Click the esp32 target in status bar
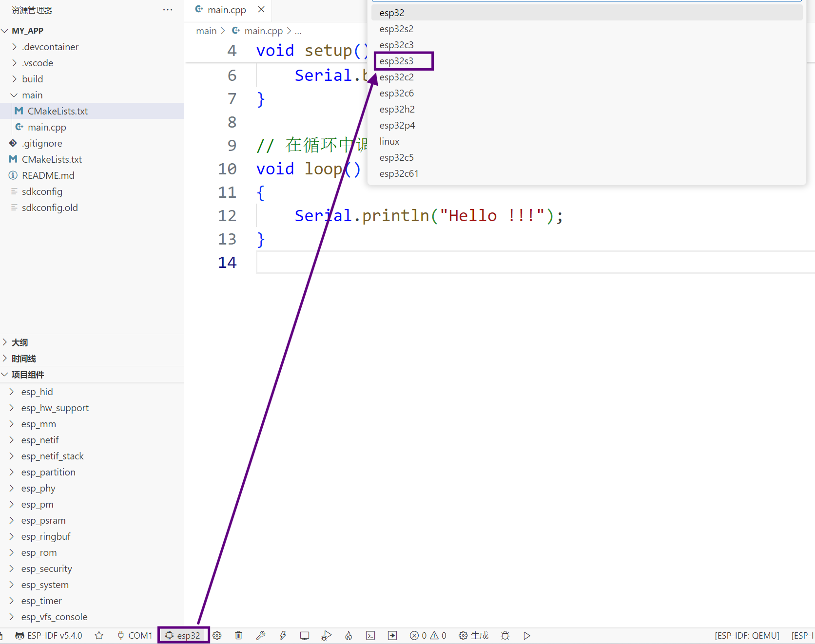The image size is (815, 644). 183,635
